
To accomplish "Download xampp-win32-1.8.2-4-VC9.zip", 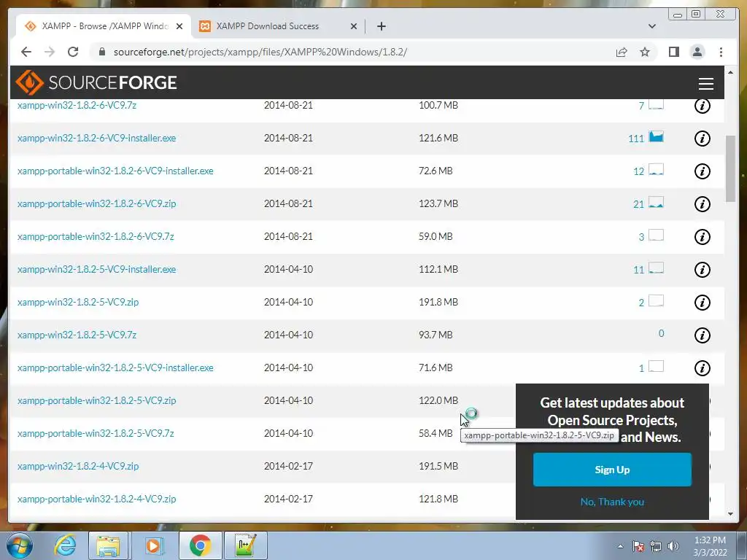I will click(x=78, y=466).
